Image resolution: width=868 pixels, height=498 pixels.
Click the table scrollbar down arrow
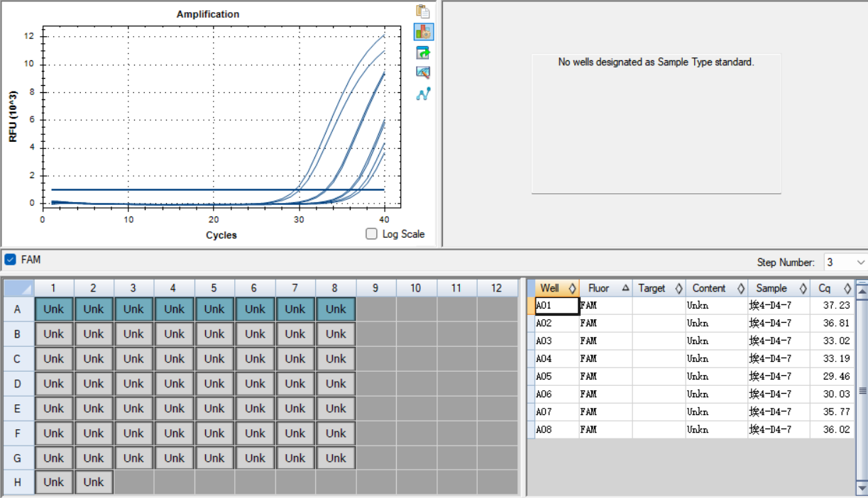click(x=862, y=487)
